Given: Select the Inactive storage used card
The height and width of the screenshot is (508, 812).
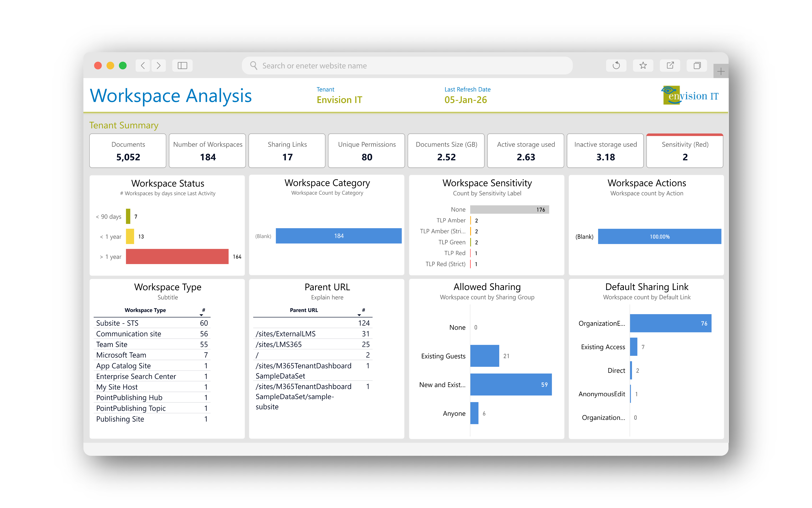Looking at the screenshot, I should (x=605, y=151).
